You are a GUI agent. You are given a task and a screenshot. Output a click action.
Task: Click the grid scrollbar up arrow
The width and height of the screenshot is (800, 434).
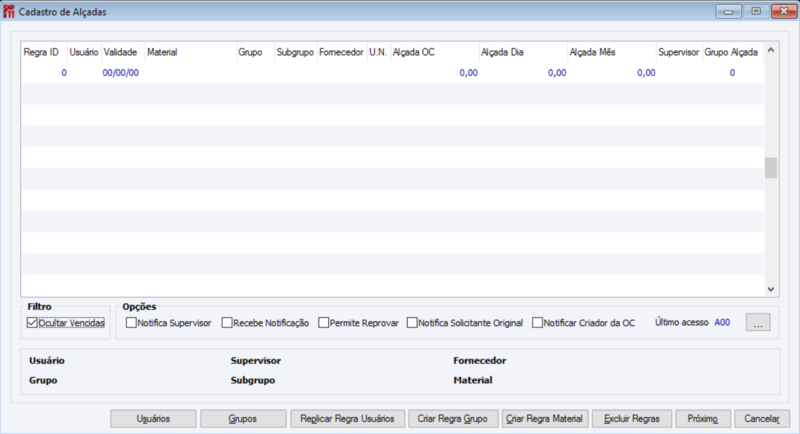point(771,50)
